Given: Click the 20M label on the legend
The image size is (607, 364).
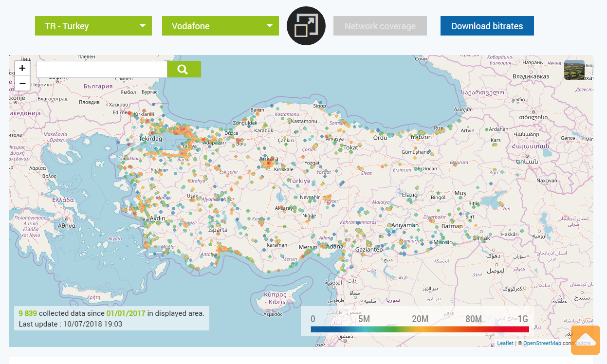Looking at the screenshot, I should tap(420, 319).
